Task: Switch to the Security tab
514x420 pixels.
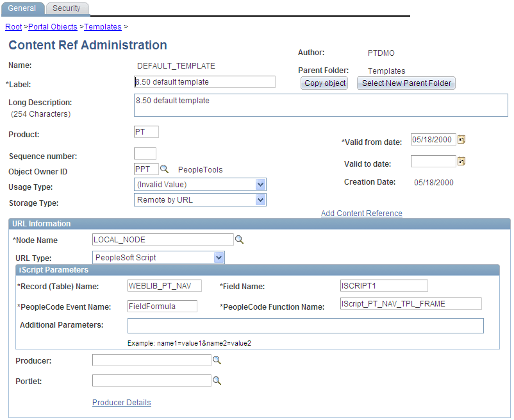Action: pos(67,8)
